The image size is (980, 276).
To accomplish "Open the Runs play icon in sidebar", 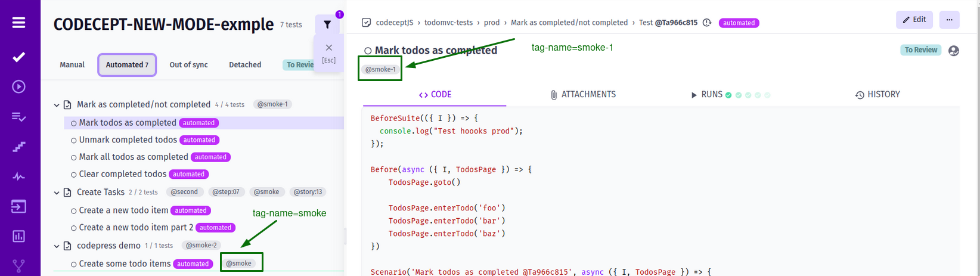I will coord(18,87).
